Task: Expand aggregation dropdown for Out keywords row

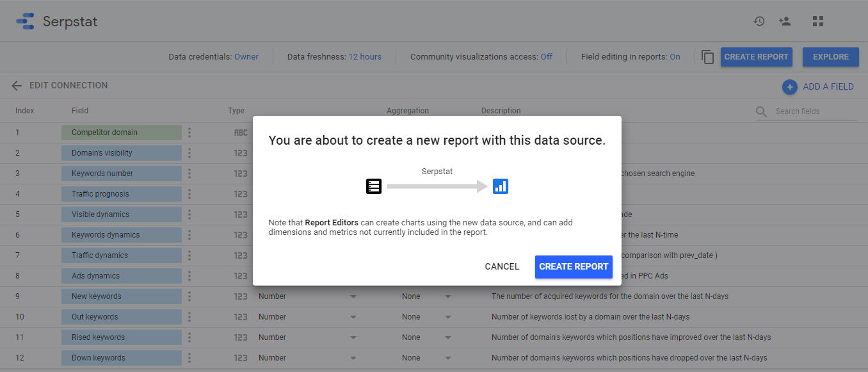Action: [448, 317]
